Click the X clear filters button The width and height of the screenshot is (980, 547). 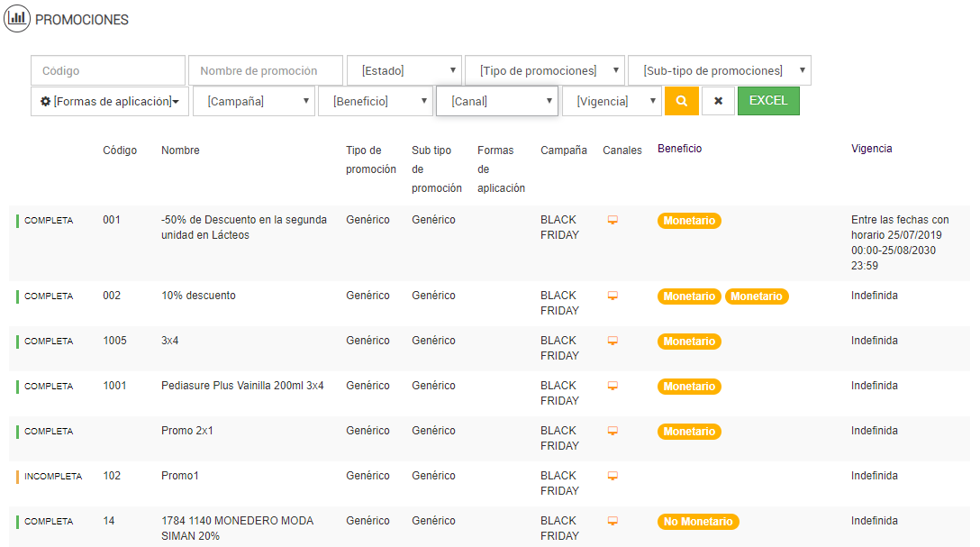pos(718,101)
